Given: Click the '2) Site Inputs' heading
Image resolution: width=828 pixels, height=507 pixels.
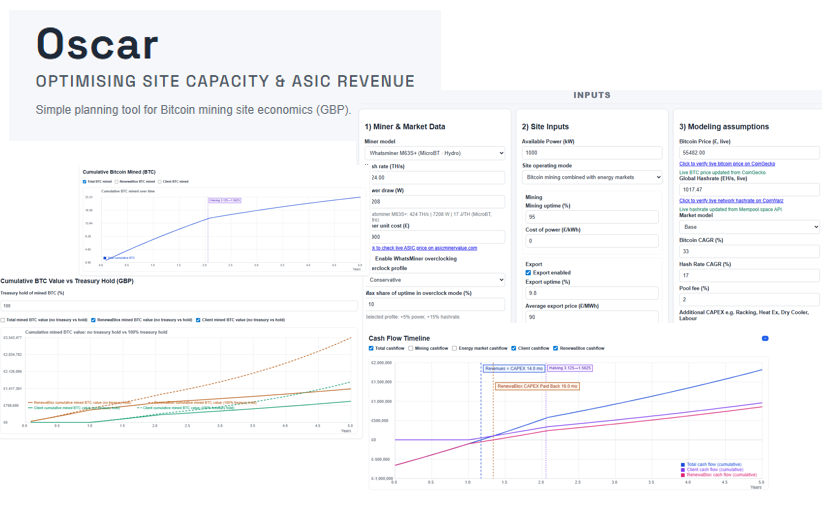Looking at the screenshot, I should (545, 127).
